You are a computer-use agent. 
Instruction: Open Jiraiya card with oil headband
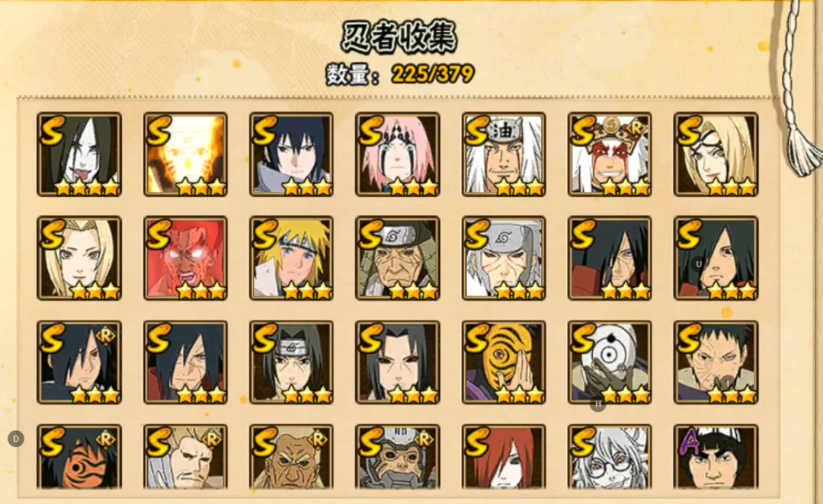click(504, 155)
